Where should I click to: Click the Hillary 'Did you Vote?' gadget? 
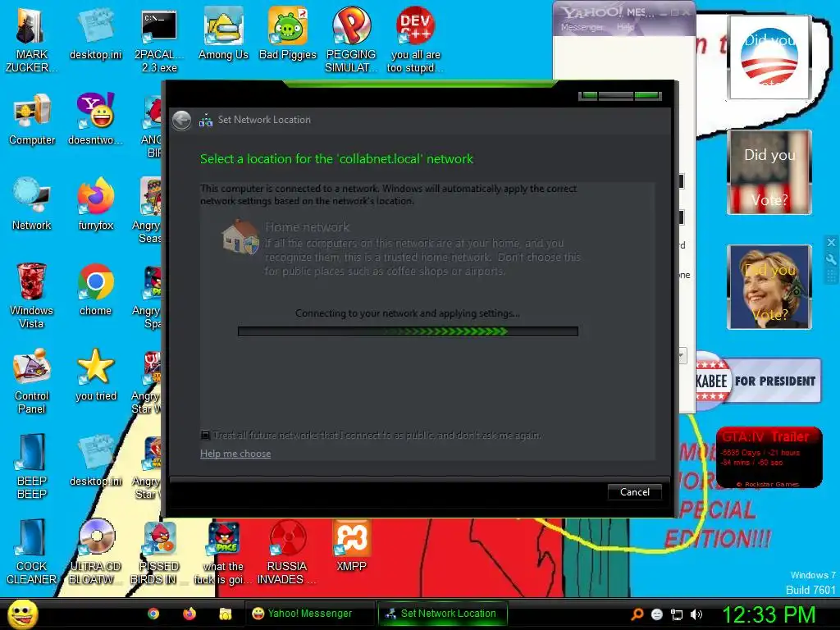769,286
